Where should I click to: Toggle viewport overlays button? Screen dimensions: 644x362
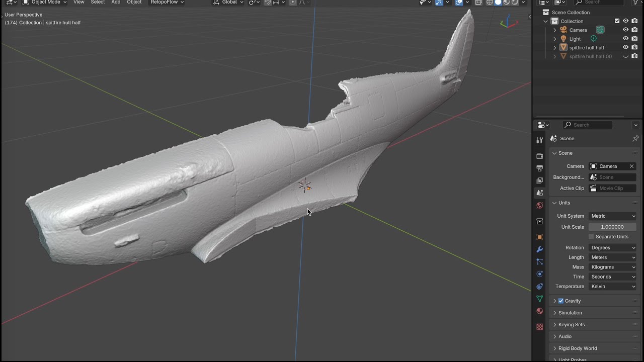[458, 3]
